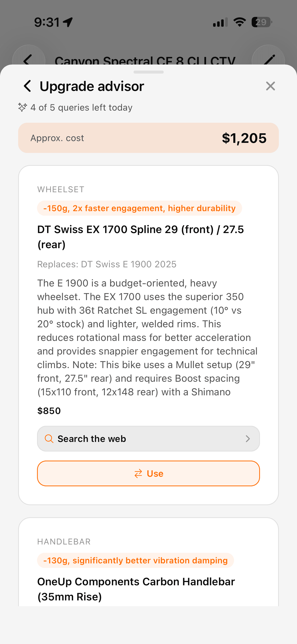Tap the dimmed back arrow behind sheet
The height and width of the screenshot is (644, 297).
pos(28,60)
